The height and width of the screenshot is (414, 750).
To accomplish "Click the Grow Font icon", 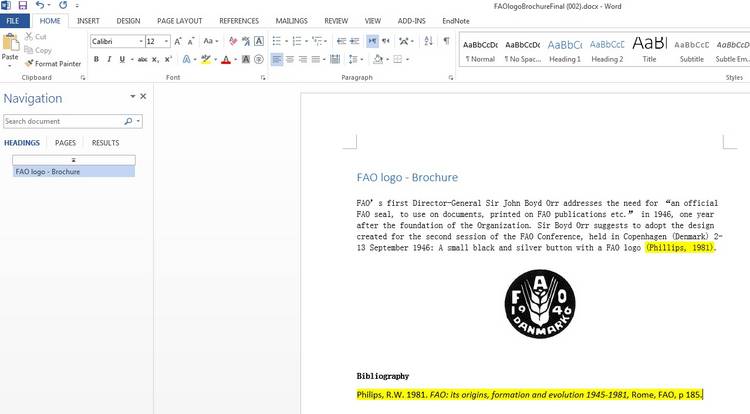I will (178, 41).
